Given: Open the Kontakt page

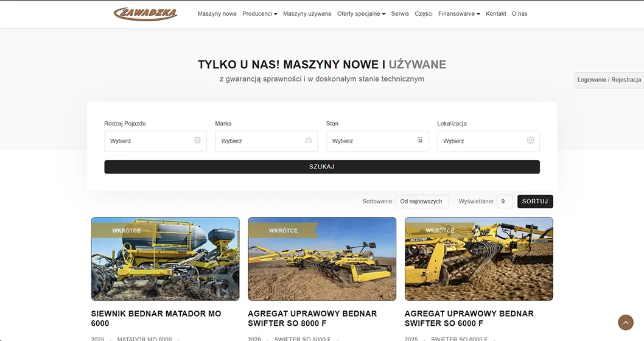Looking at the screenshot, I should click(x=495, y=13).
